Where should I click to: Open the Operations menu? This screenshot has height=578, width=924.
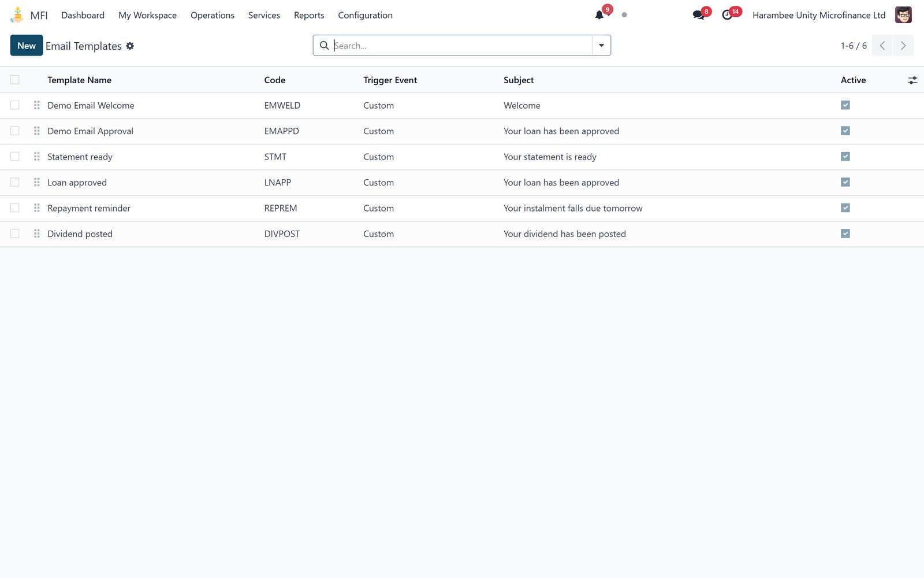click(x=213, y=15)
